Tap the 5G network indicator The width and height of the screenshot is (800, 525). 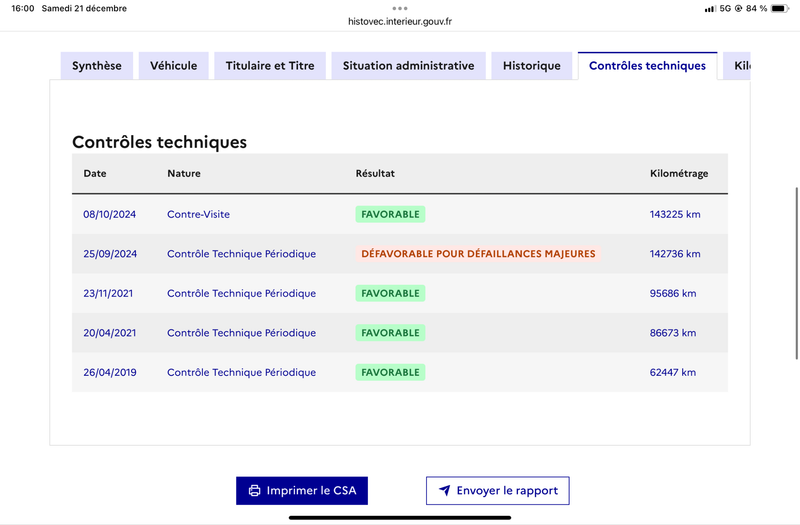725,9
